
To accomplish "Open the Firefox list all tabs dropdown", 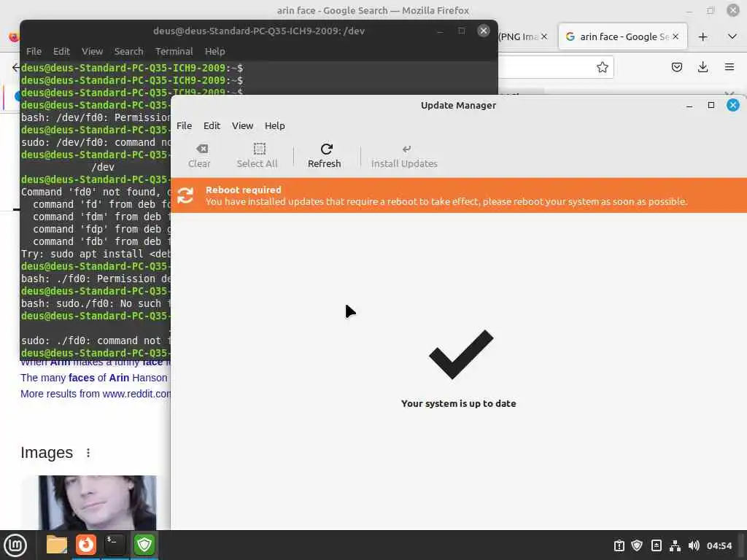I will 732,36.
